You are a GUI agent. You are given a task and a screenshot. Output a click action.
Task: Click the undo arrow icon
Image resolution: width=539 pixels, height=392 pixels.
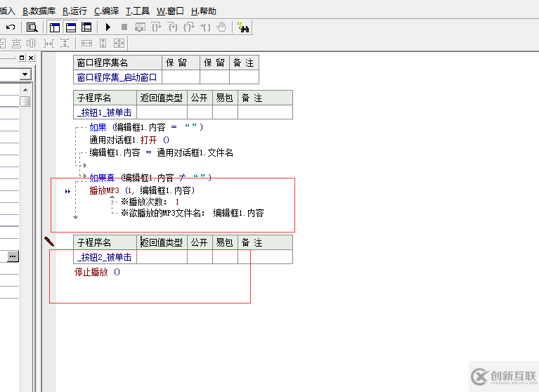(11, 27)
